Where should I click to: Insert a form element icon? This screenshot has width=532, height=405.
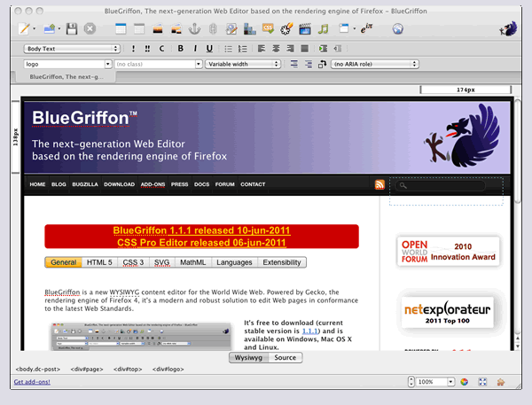pyautogui.click(x=344, y=28)
